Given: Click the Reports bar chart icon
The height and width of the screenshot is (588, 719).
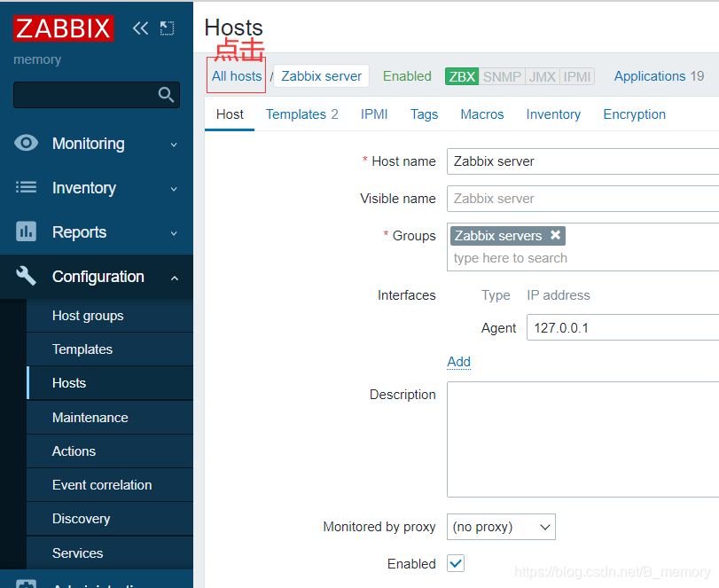Looking at the screenshot, I should (26, 231).
